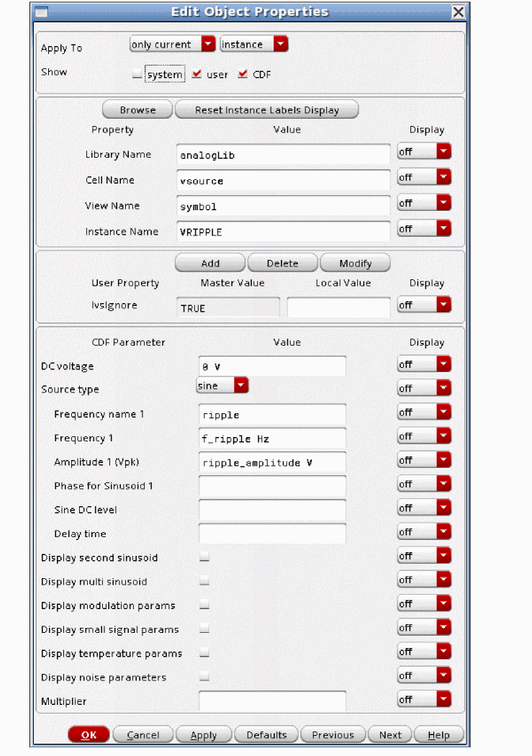Toggle Display second sinusoid checkbox

coord(204,557)
